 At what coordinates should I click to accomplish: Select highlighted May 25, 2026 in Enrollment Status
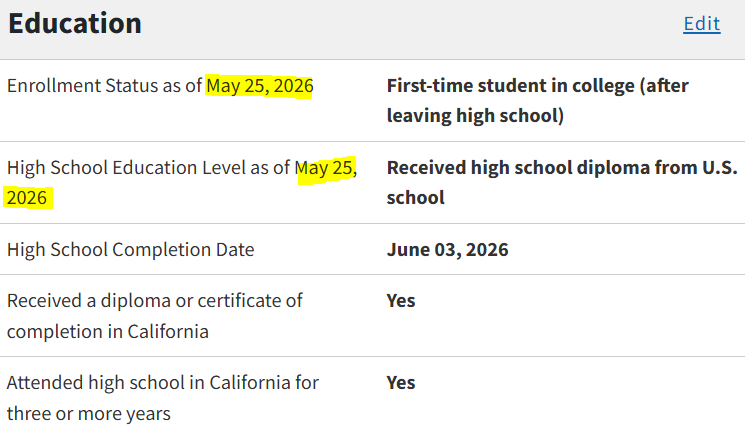coord(259,86)
